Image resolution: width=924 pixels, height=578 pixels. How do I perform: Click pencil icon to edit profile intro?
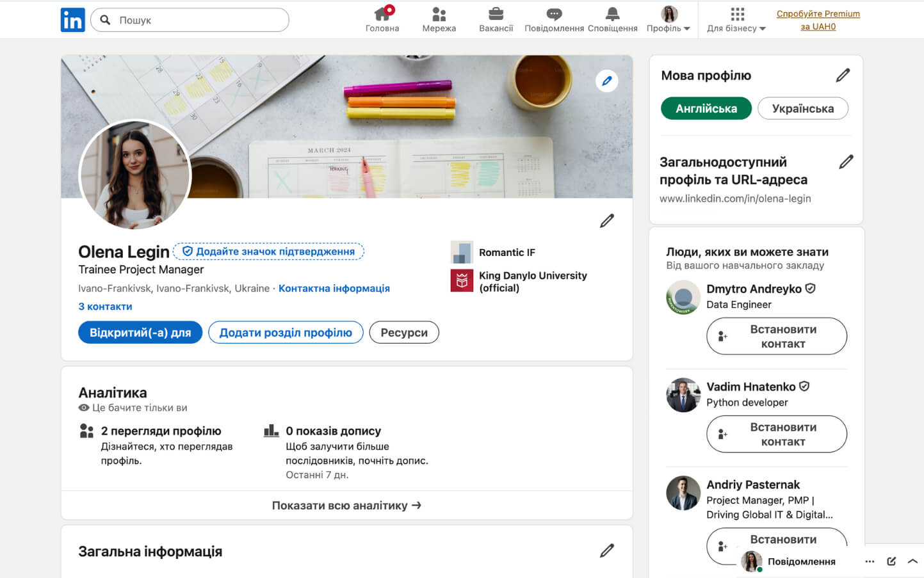tap(606, 221)
